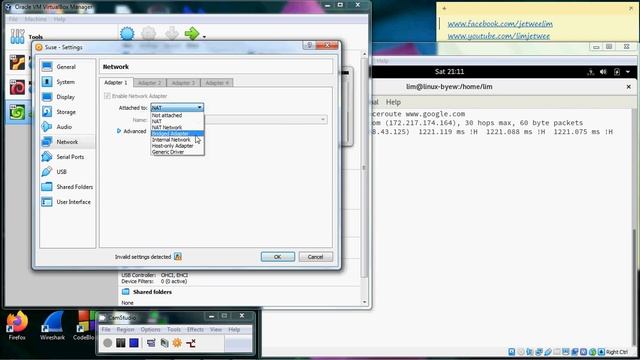Viewport: 640px width, 360px height.
Task: Click CamStudio red-x swap icon
Action: [x=191, y=343]
